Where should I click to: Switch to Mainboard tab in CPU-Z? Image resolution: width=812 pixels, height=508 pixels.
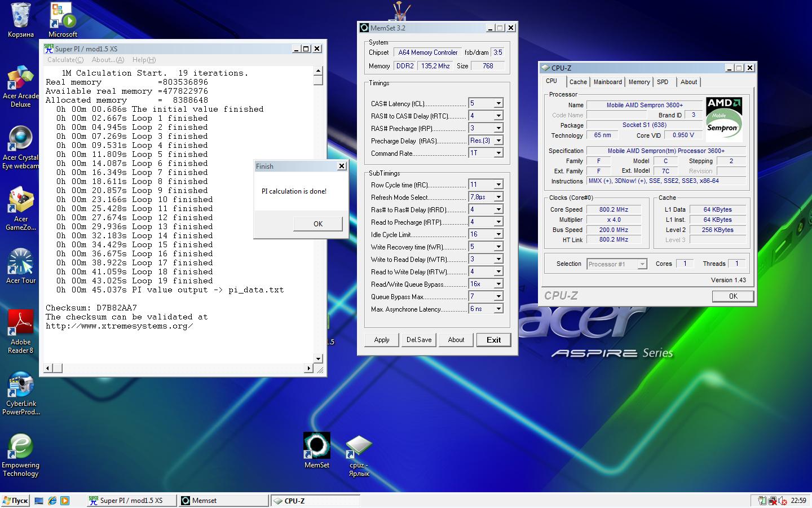click(x=608, y=82)
